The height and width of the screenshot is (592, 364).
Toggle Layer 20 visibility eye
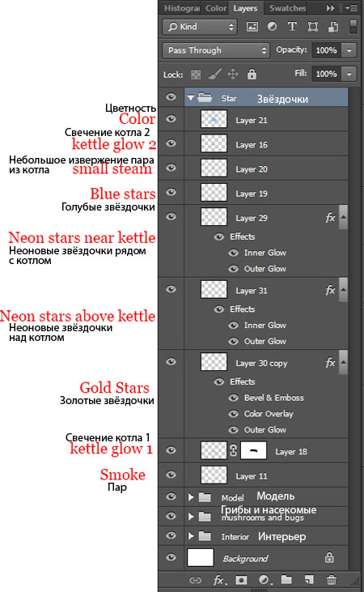pyautogui.click(x=171, y=168)
